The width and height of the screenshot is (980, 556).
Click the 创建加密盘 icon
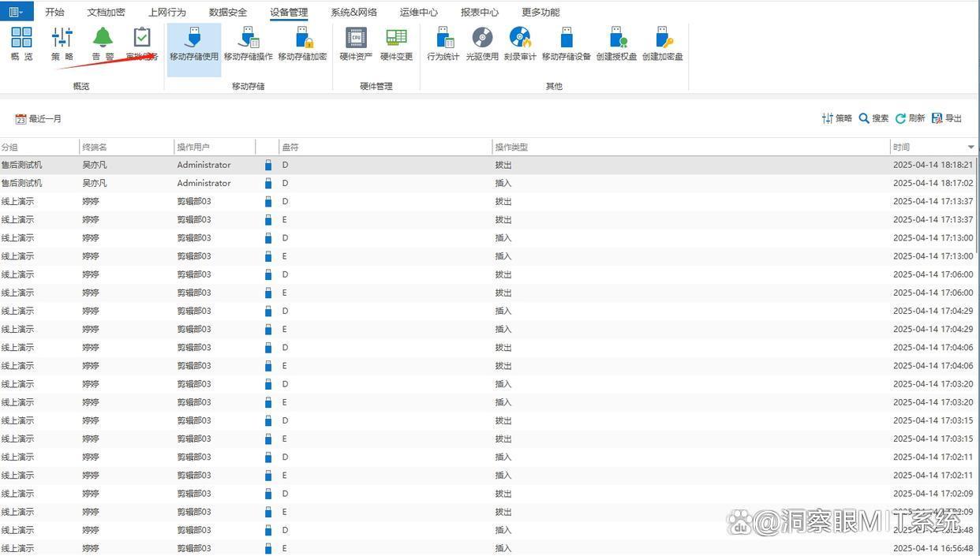[663, 44]
